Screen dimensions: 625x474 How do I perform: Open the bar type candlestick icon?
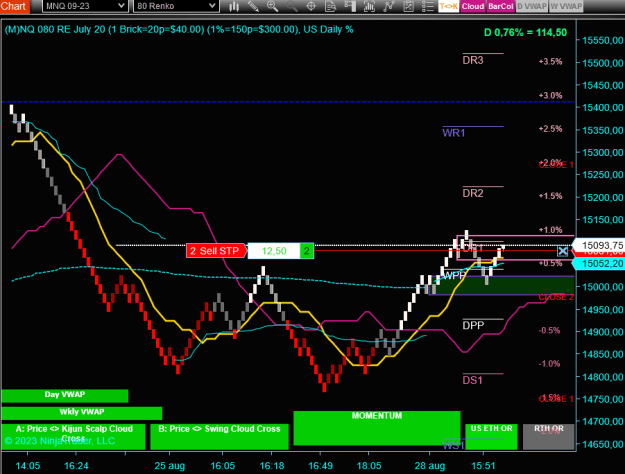[x=234, y=6]
